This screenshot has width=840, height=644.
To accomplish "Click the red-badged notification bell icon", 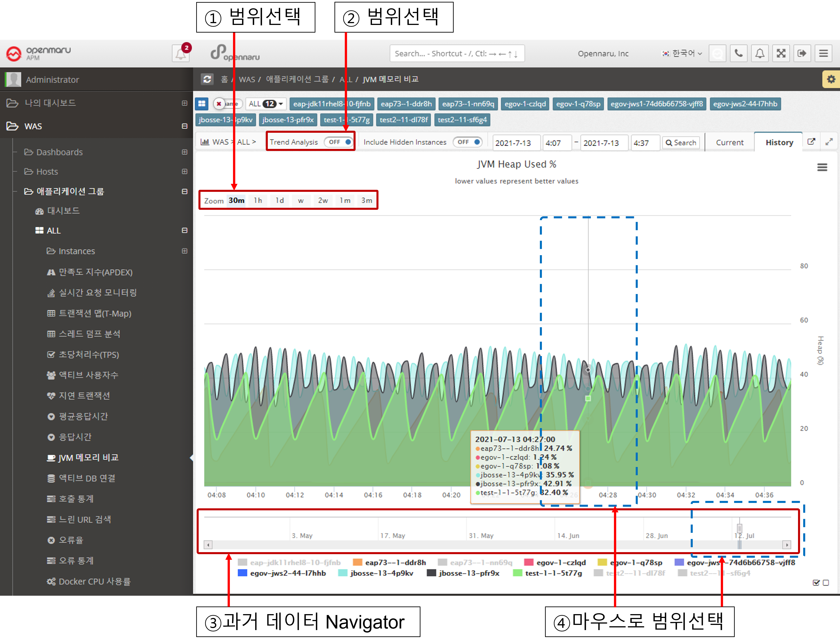I will 181,54.
